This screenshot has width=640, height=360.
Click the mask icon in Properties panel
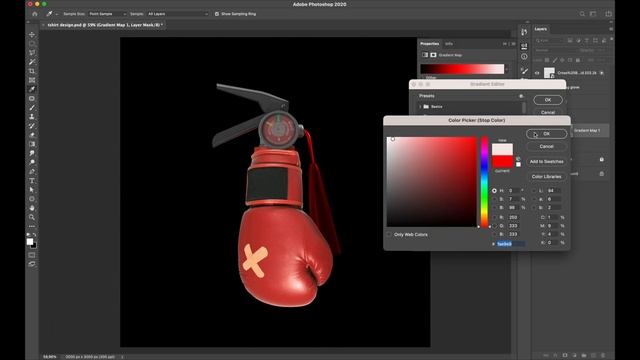433,55
